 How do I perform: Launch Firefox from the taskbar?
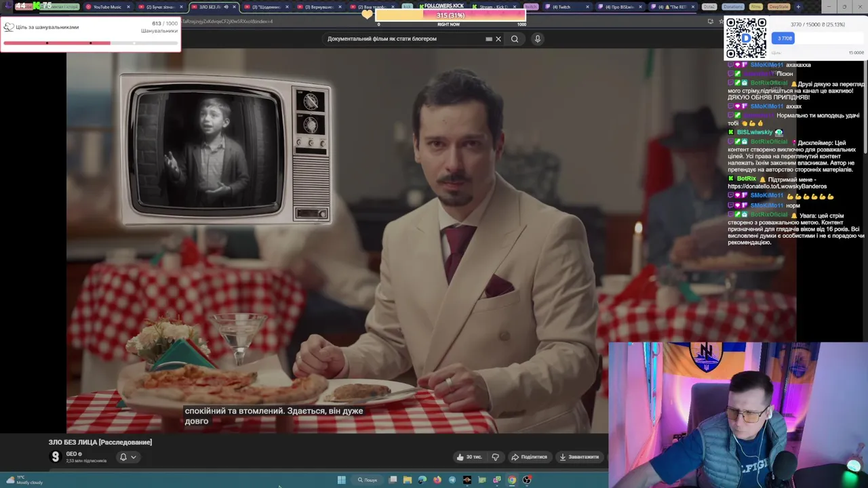437,480
